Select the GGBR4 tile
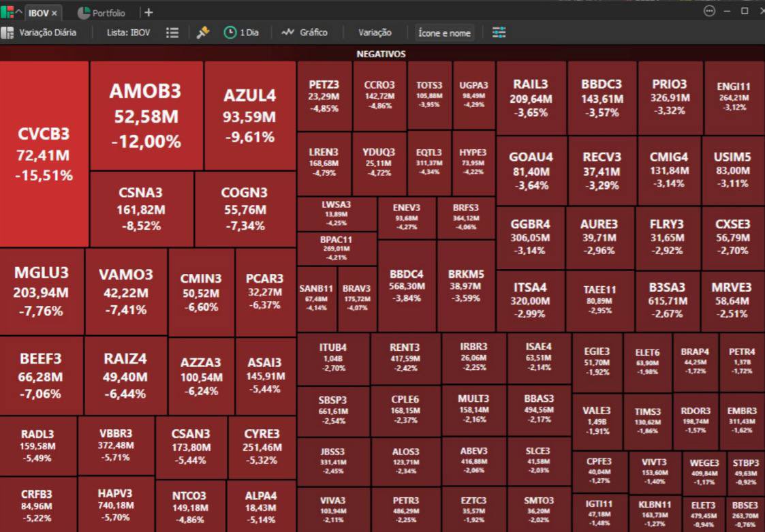Screen dimensions: 765x532 click(530, 237)
